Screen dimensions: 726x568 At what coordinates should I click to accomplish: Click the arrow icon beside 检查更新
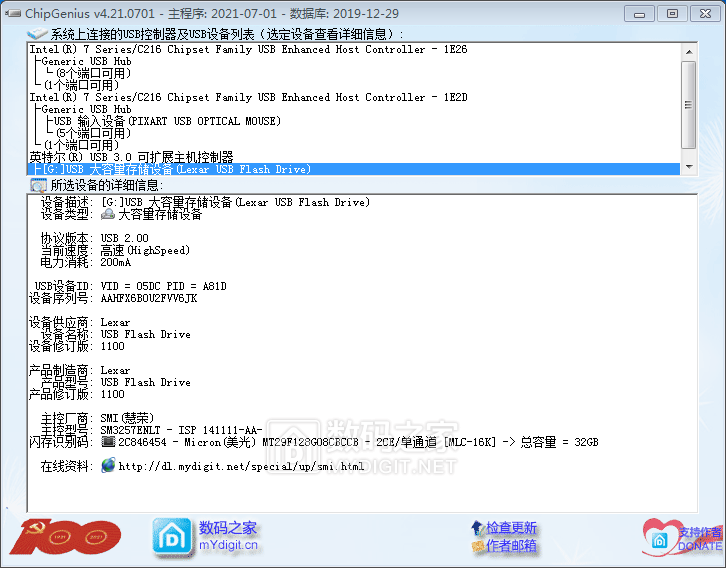(x=477, y=527)
